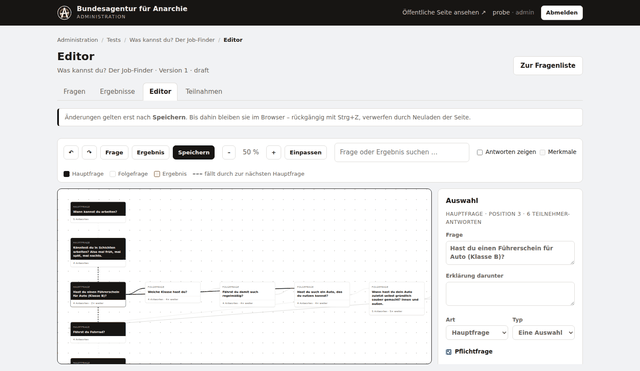Image resolution: width=640 pixels, height=371 pixels.
Task: Click the 'Erklärung darunter' text area
Action: tap(510, 293)
